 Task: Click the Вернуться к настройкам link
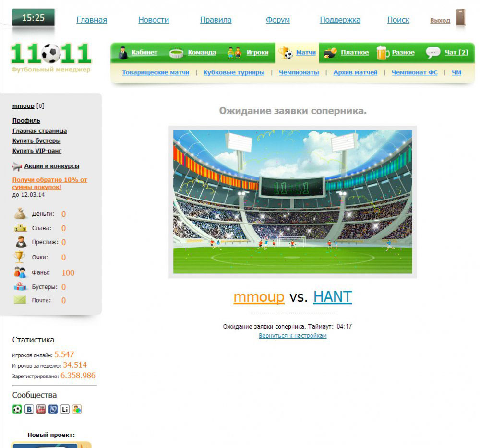292,336
